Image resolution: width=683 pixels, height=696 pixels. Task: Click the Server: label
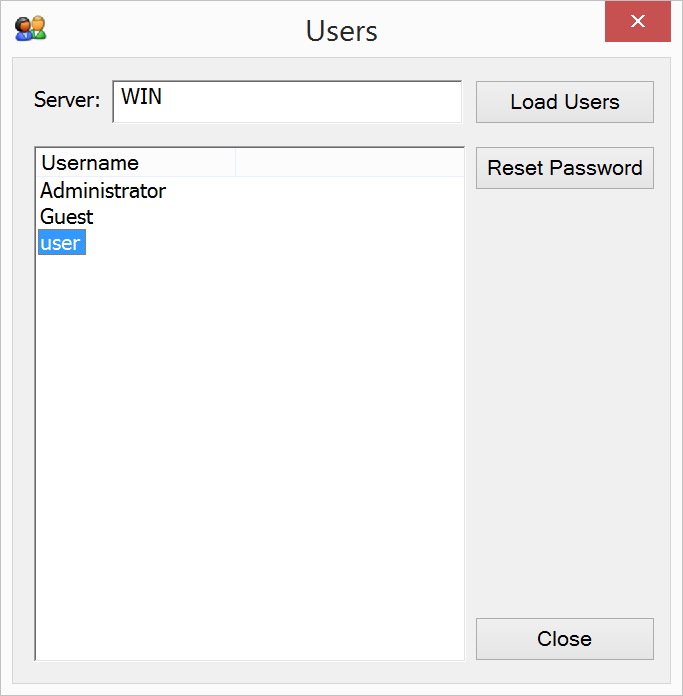(x=67, y=101)
